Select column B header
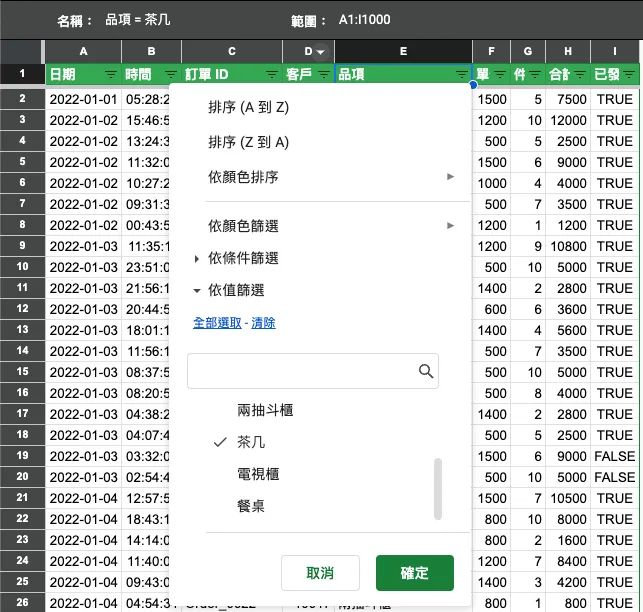This screenshot has width=643, height=612. pos(151,52)
